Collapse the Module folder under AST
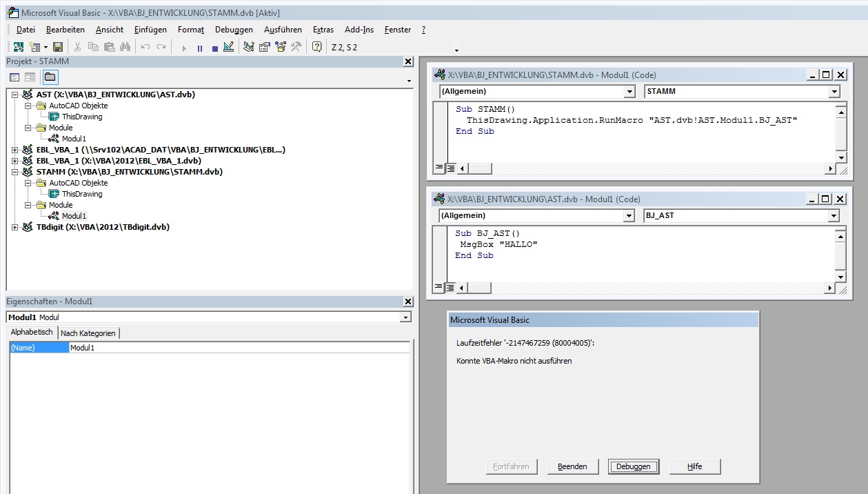868x494 pixels. click(28, 128)
